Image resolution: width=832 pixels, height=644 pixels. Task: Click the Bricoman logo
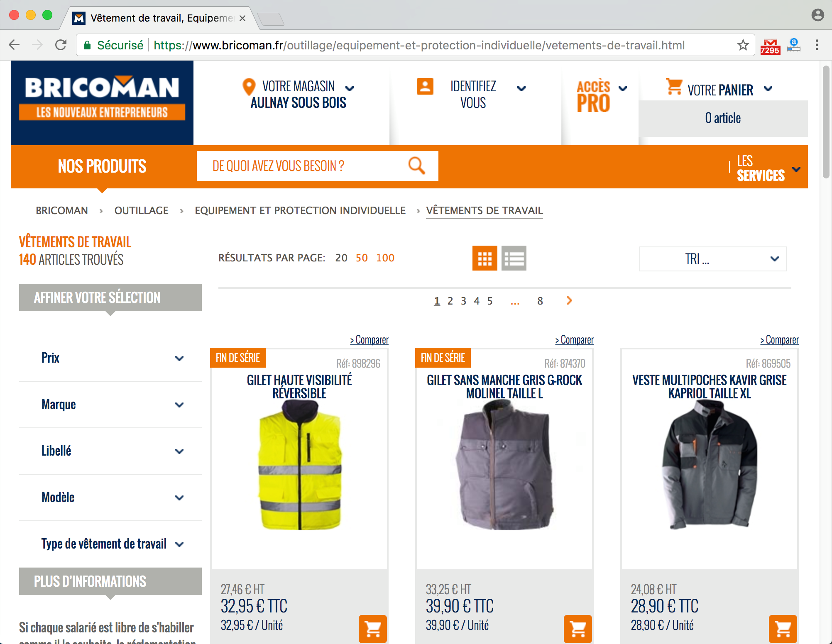click(102, 103)
